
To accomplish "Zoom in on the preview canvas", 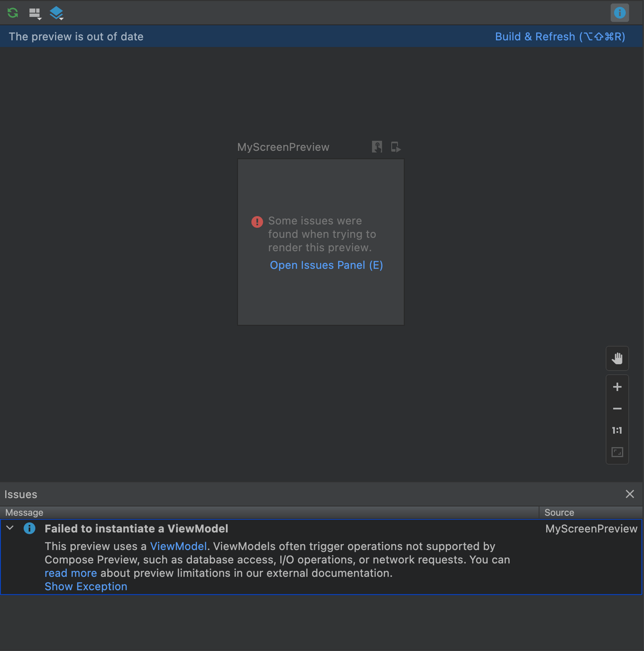I will pos(617,386).
